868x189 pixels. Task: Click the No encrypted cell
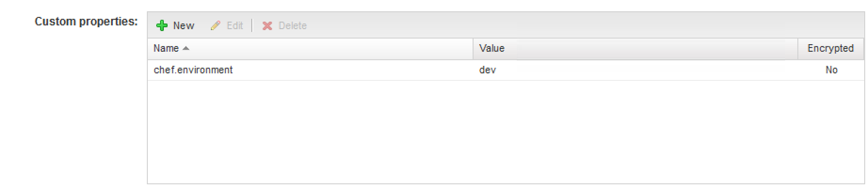pos(831,70)
